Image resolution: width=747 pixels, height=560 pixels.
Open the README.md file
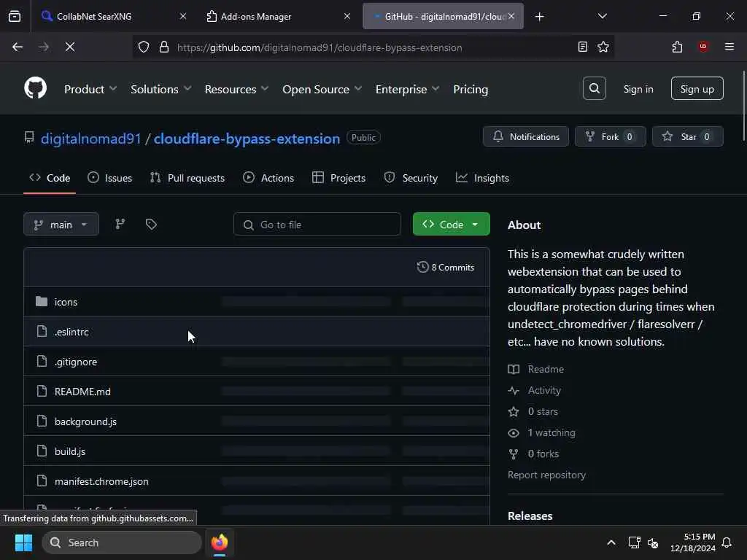(82, 392)
